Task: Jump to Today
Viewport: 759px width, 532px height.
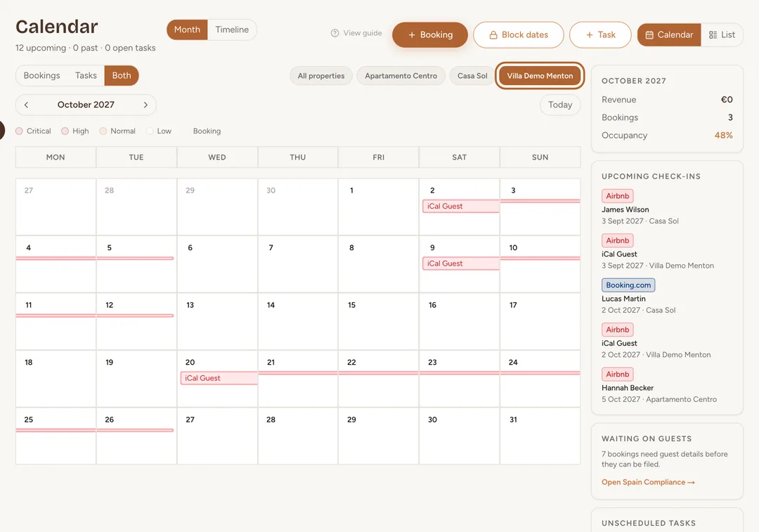Action: point(560,105)
